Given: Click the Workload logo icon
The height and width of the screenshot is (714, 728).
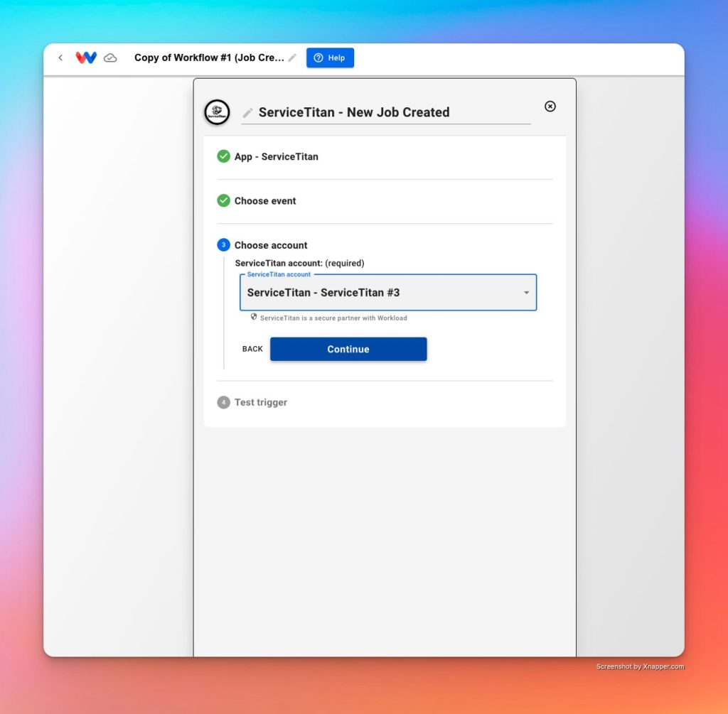Looking at the screenshot, I should [86, 58].
